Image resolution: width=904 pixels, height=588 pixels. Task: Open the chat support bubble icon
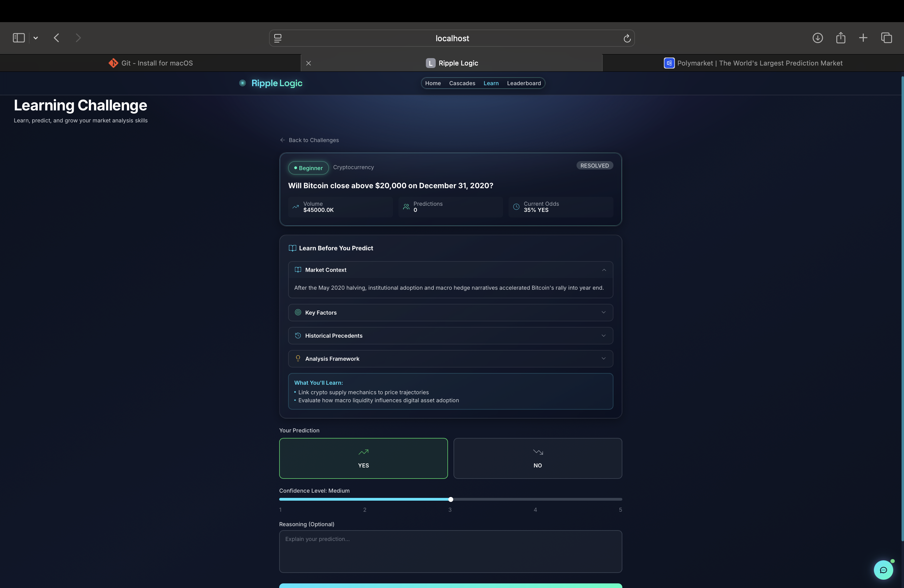click(x=883, y=570)
